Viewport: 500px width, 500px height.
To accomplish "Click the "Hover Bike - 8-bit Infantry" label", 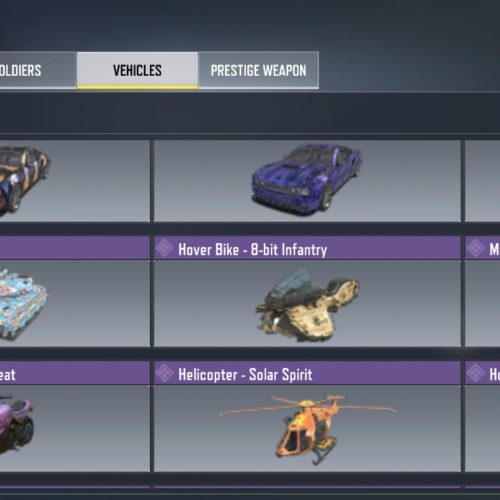I will click(253, 249).
